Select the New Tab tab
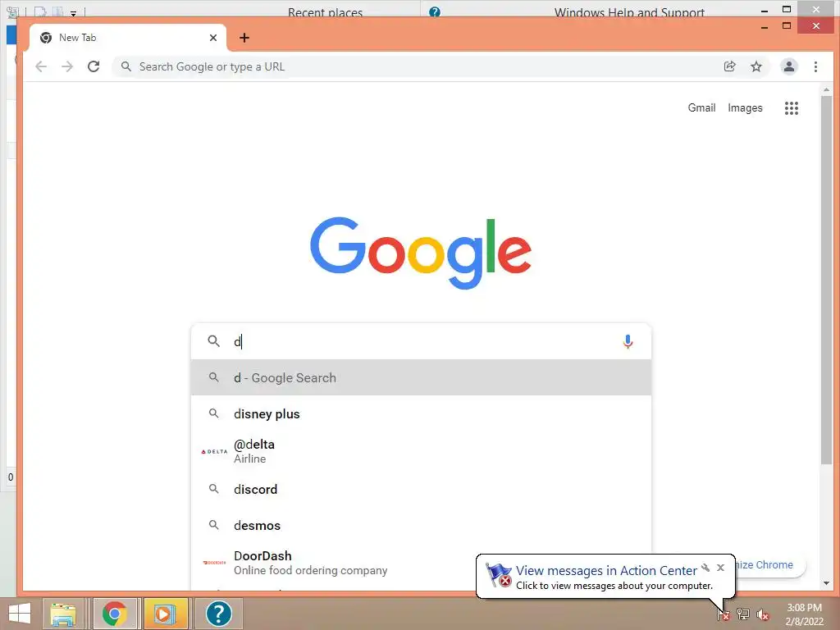The image size is (840, 630). pos(127,38)
